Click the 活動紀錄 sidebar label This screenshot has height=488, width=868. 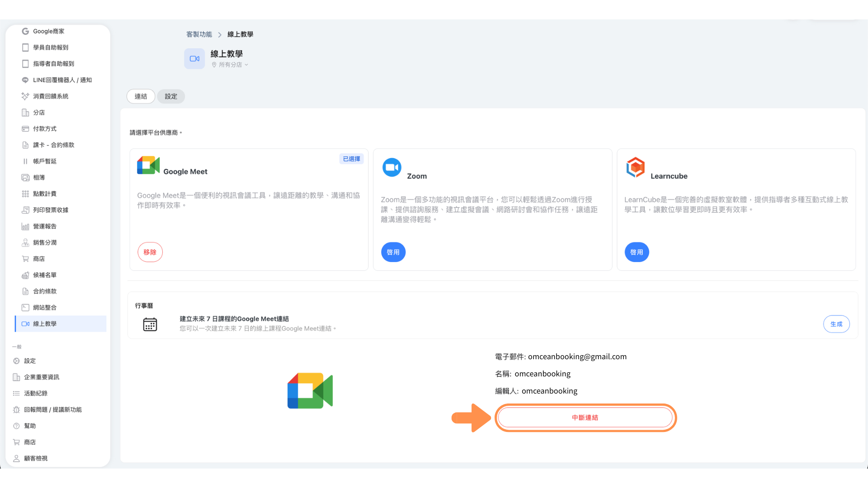36,394
